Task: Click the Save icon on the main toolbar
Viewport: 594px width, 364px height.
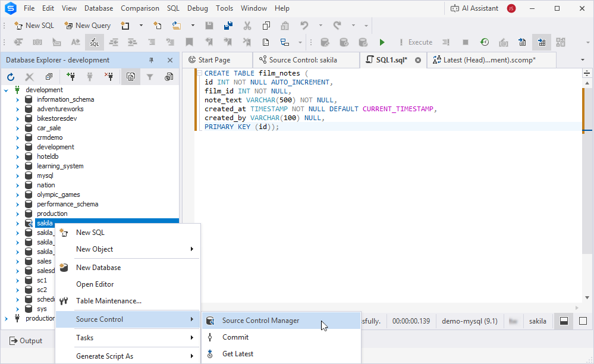Action: pos(209,26)
